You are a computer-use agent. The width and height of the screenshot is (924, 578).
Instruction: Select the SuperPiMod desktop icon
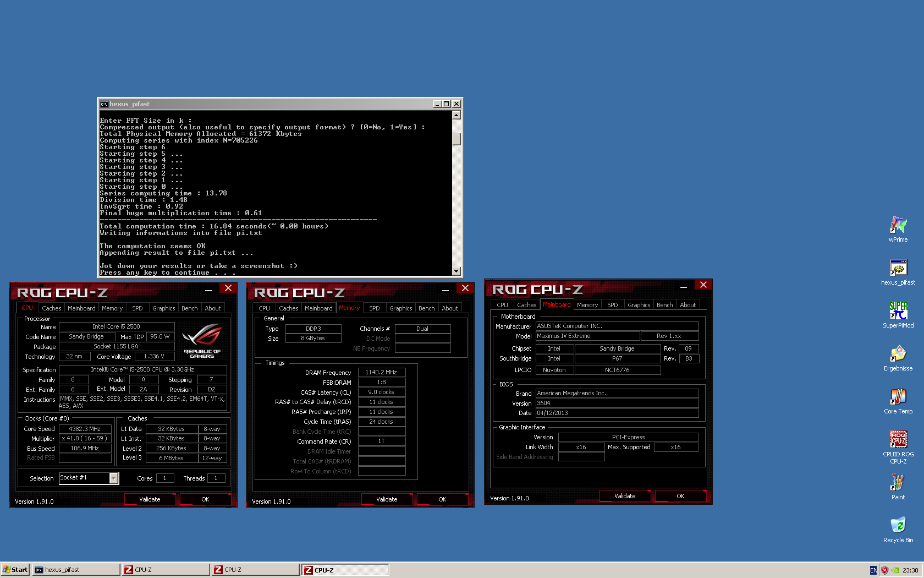tap(898, 315)
